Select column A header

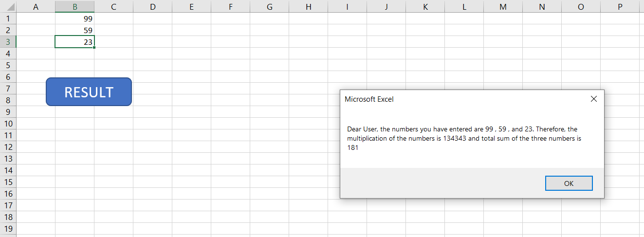(x=36, y=7)
